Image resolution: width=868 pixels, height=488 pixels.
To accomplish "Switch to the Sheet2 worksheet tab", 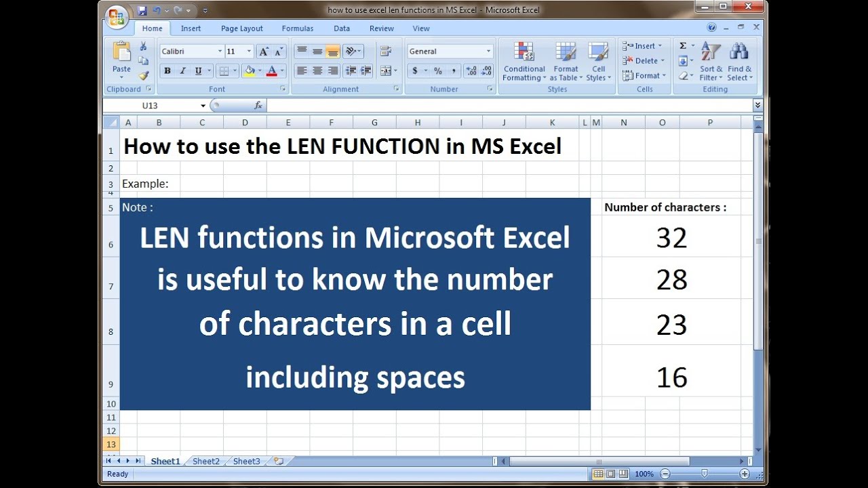I will click(x=206, y=461).
